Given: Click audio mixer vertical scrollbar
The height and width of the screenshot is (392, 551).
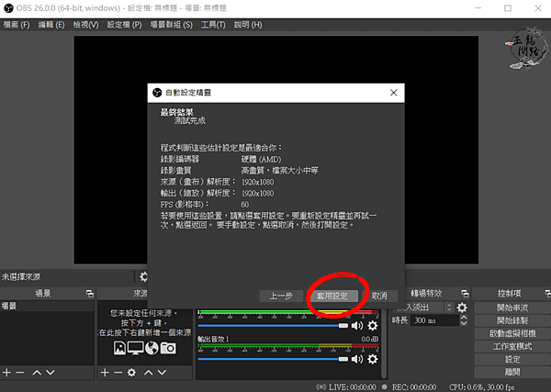Looking at the screenshot, I should [383, 343].
